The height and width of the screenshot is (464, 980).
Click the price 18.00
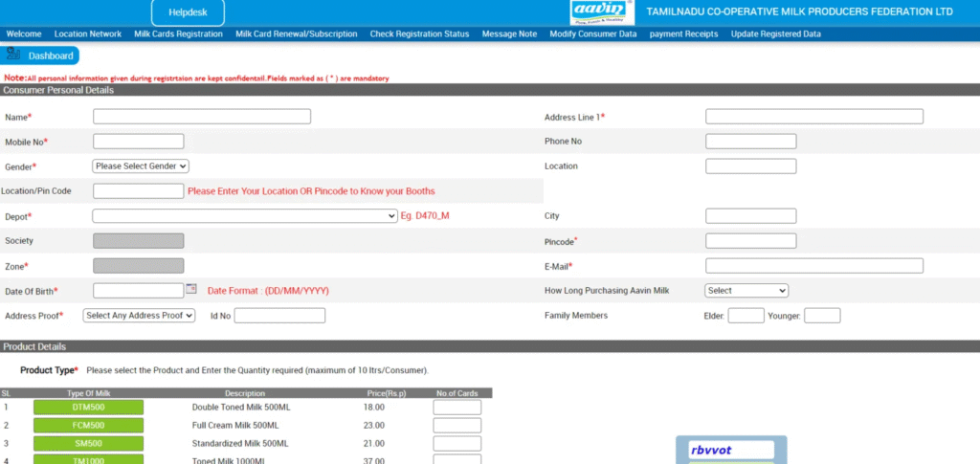[x=374, y=408]
